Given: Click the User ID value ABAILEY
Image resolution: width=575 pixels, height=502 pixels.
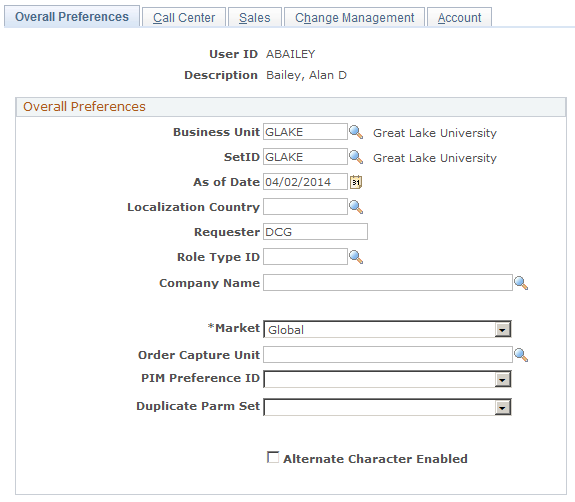Looking at the screenshot, I should (290, 54).
